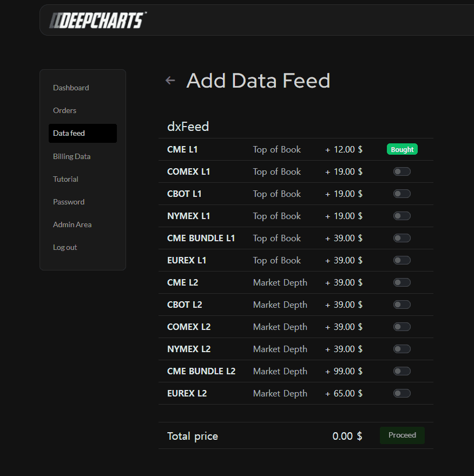Click the + 65.00 $ price value

pos(344,393)
